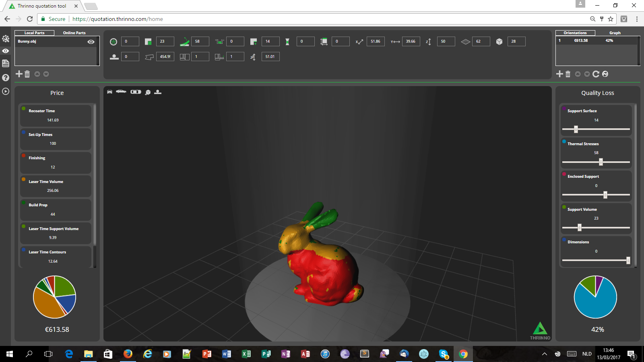Click the circular sync icon under Orientations
The height and width of the screenshot is (362, 644).
[605, 74]
